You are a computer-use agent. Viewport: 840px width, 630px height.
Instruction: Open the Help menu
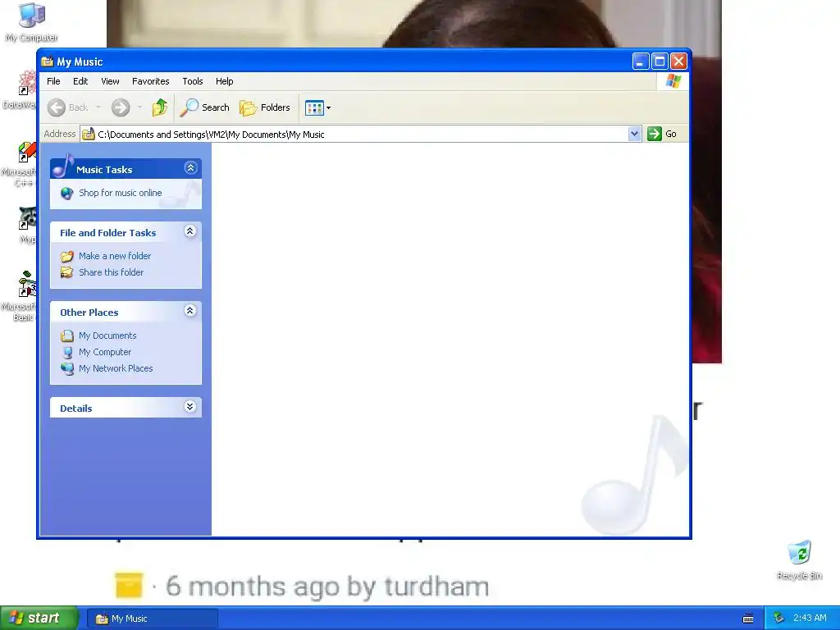[225, 81]
